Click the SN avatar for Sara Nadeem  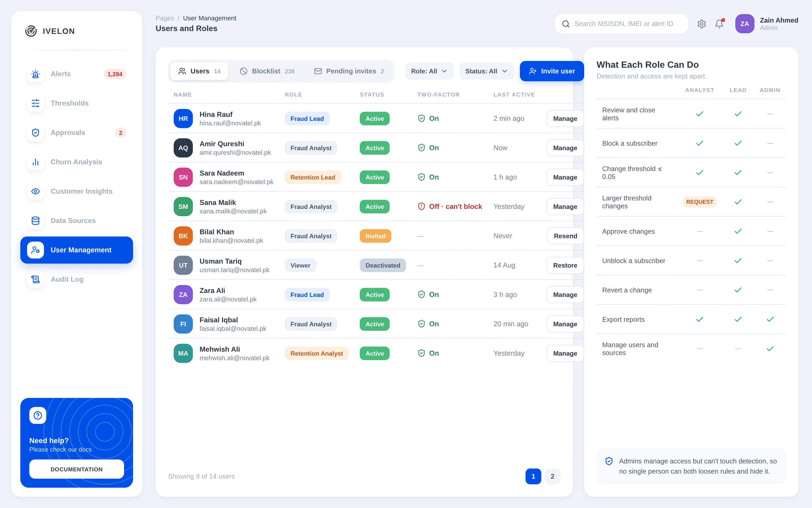[x=183, y=177]
